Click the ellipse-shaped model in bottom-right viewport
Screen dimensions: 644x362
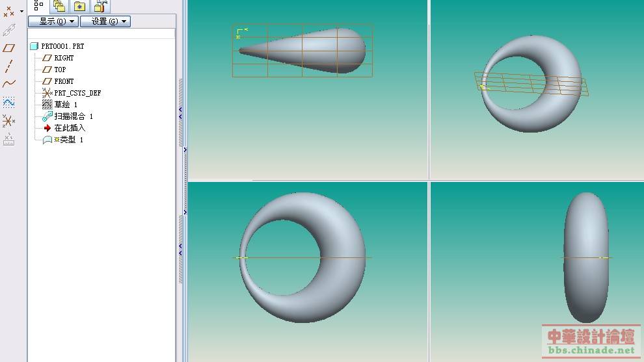[586, 257]
